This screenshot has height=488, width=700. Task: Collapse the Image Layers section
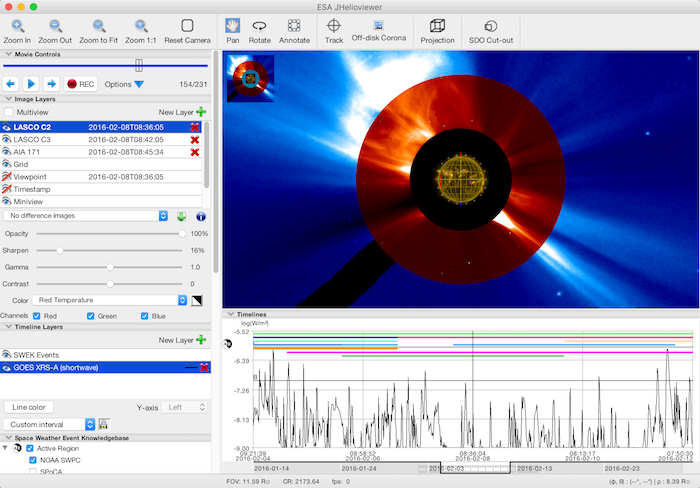[8, 99]
